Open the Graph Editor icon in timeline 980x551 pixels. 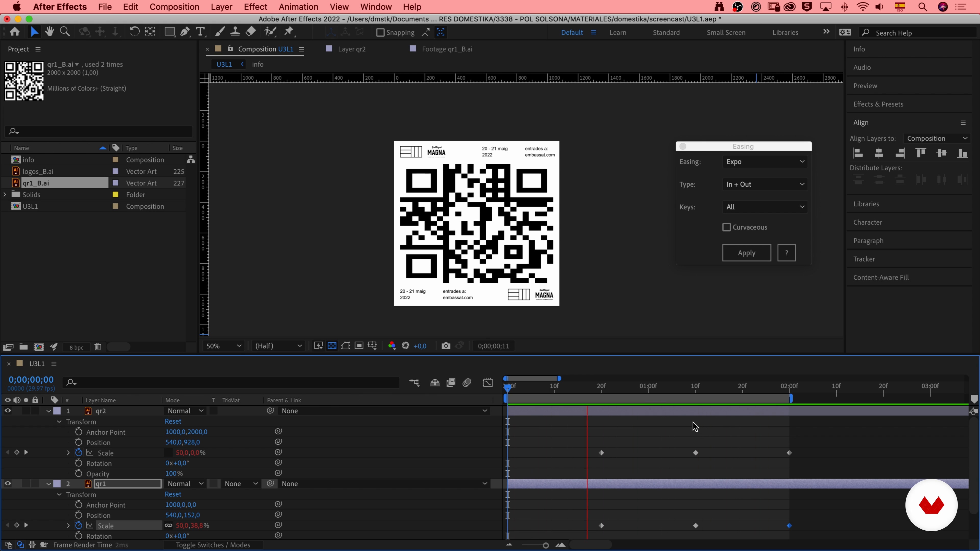click(488, 383)
